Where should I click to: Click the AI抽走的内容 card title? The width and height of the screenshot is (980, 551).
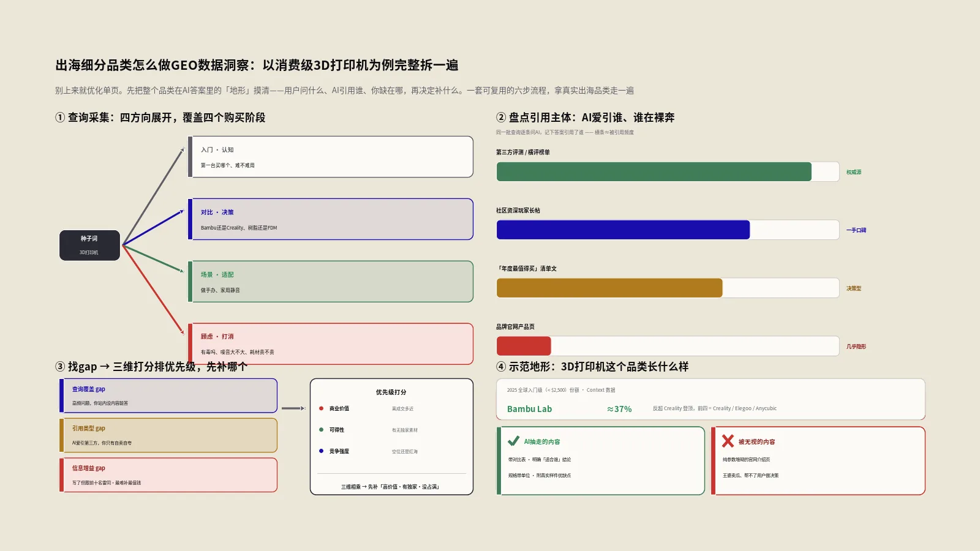(542, 441)
